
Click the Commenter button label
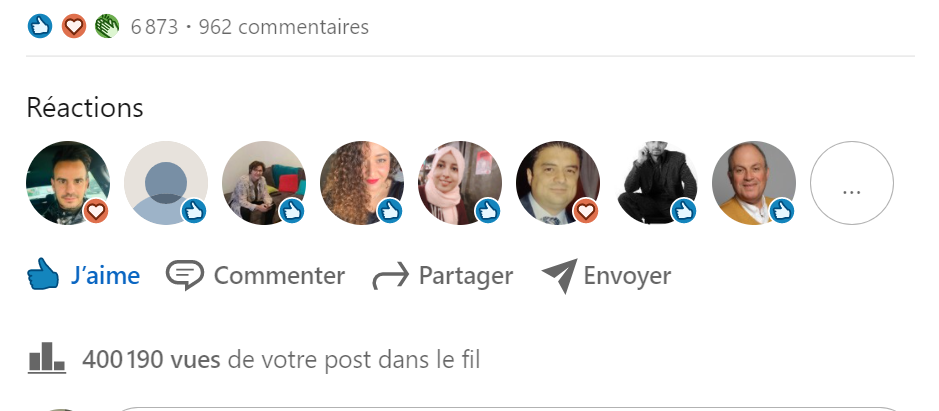(x=279, y=275)
